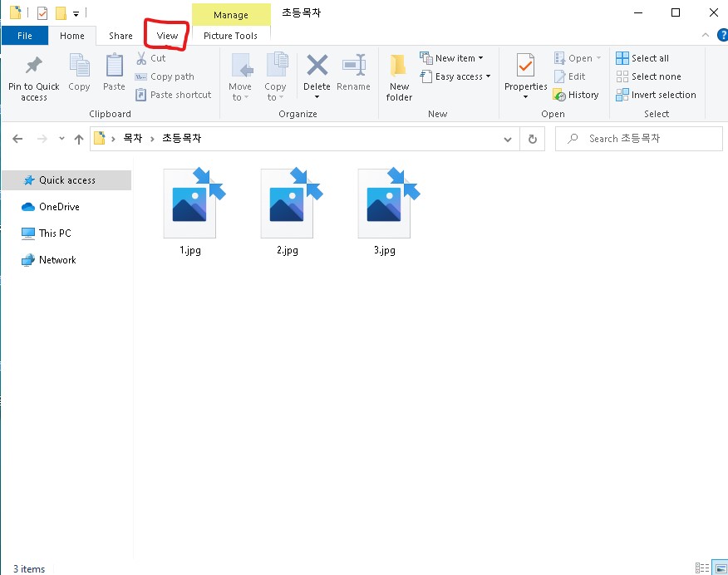The height and width of the screenshot is (575, 728).
Task: Click the Copy ribbon button
Action: tap(80, 72)
